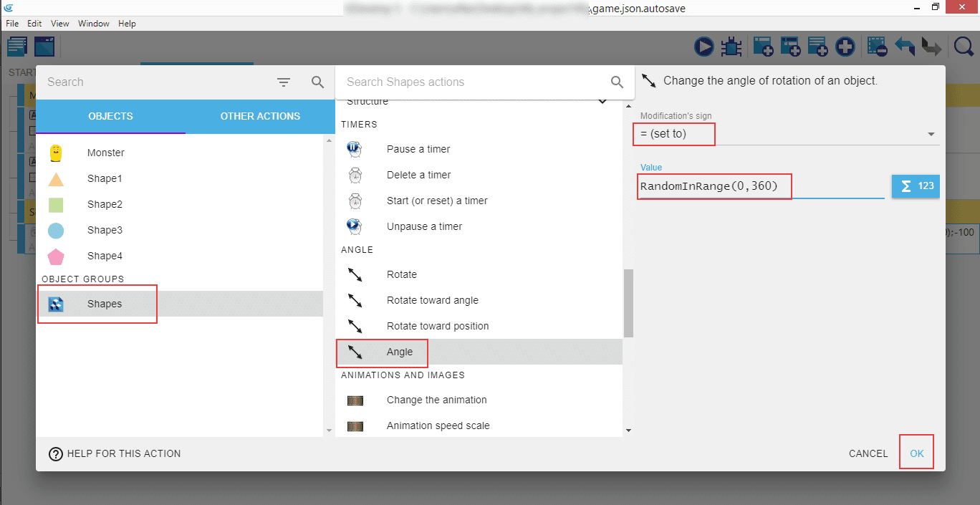Click the magnifier in Search Shapes actions
Image resolution: width=980 pixels, height=505 pixels.
point(617,82)
